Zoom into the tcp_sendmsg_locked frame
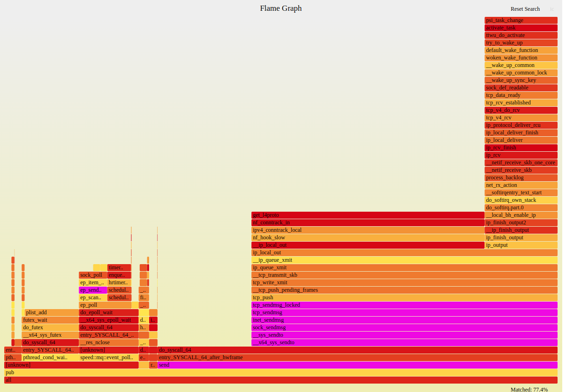Screen dimensions: 566x392 [403, 305]
